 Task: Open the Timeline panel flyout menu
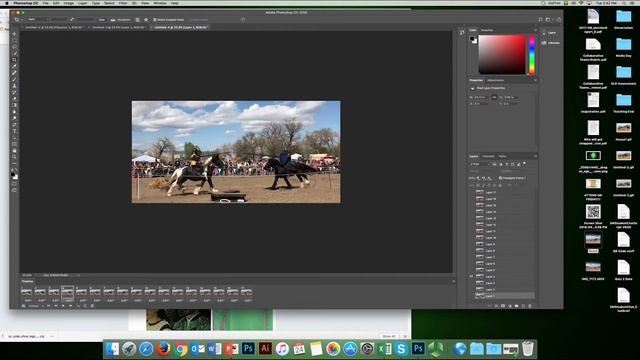click(x=453, y=281)
